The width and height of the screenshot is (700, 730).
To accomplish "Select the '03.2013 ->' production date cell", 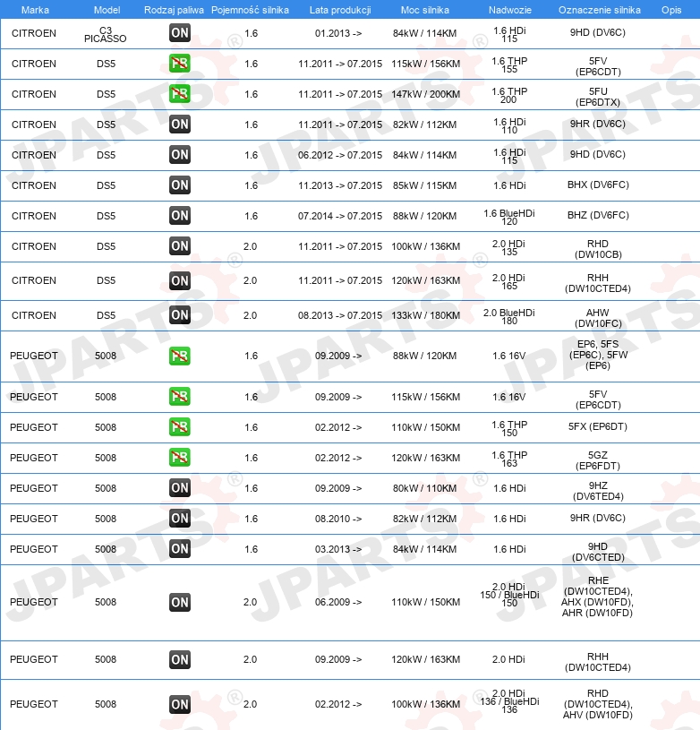I will point(338,549).
